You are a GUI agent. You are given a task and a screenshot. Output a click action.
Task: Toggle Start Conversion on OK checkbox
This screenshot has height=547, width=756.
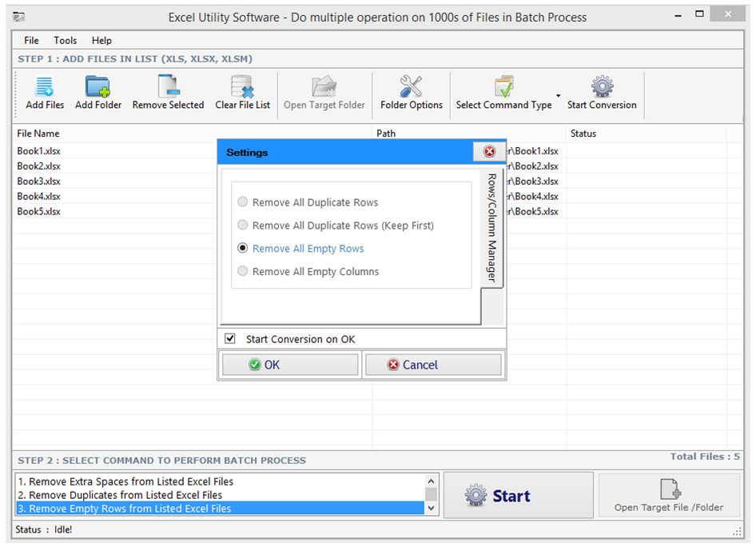pyautogui.click(x=230, y=338)
